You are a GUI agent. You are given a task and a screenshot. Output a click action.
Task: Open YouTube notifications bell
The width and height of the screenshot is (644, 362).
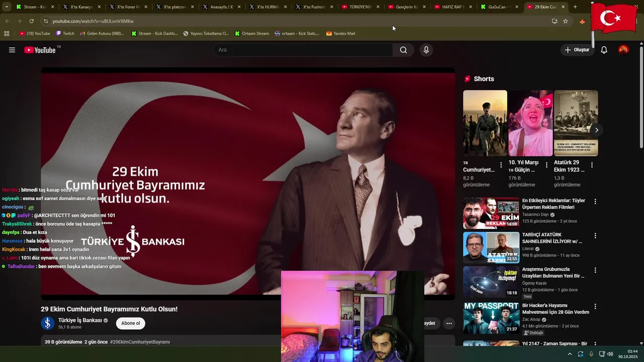604,50
